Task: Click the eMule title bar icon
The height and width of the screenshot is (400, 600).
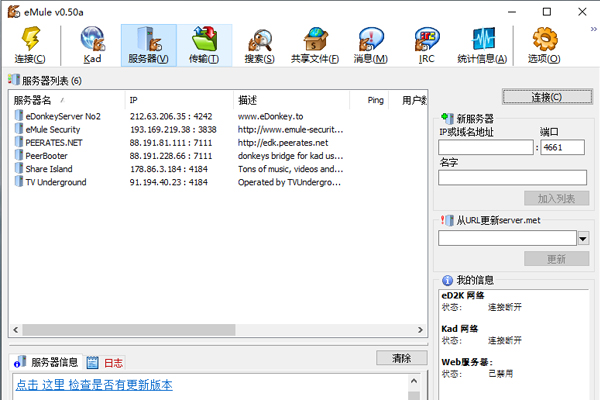Action: pyautogui.click(x=13, y=11)
